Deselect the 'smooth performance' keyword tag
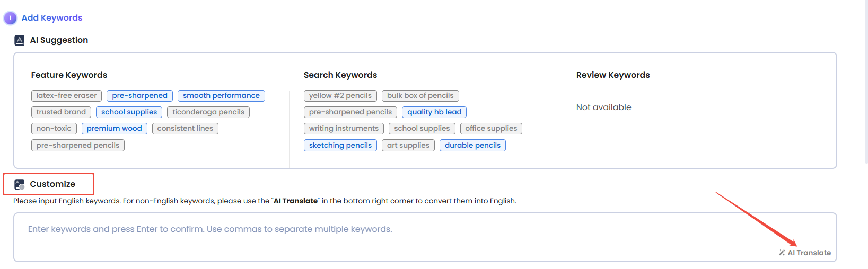The width and height of the screenshot is (868, 269). [221, 96]
